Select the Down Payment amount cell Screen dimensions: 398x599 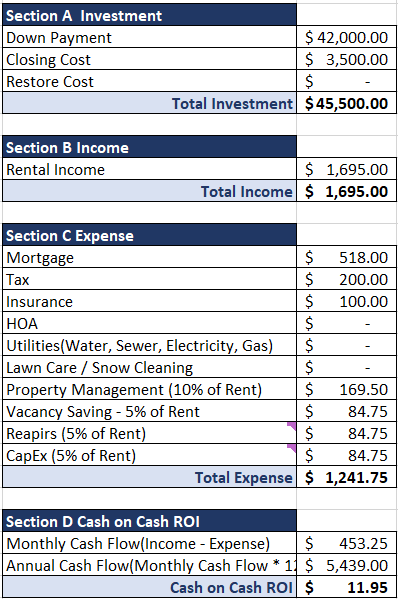click(x=346, y=37)
